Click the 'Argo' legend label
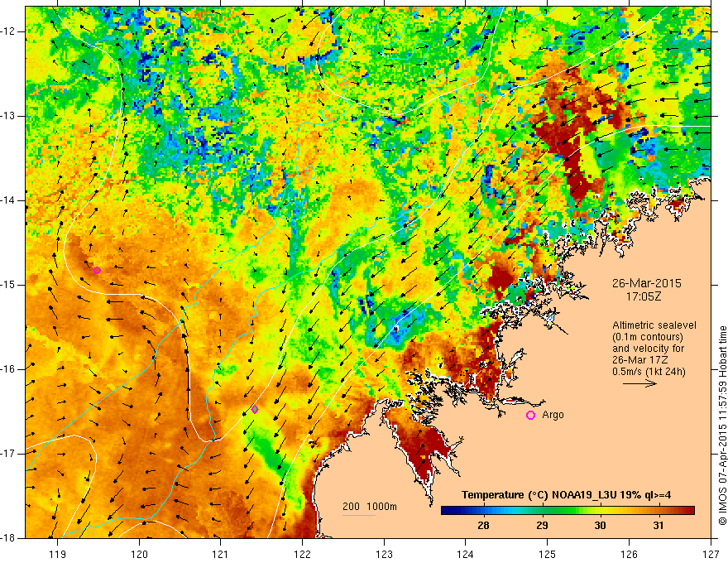 (x=553, y=416)
